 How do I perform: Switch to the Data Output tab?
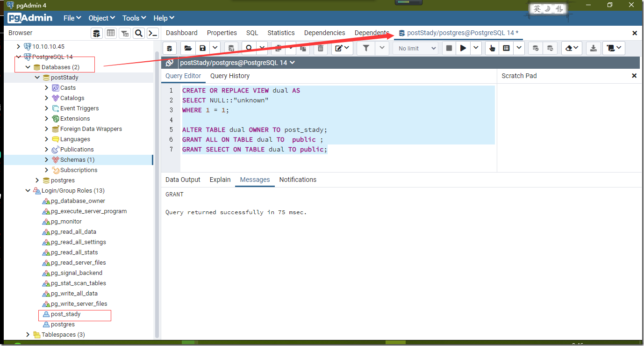tap(183, 180)
